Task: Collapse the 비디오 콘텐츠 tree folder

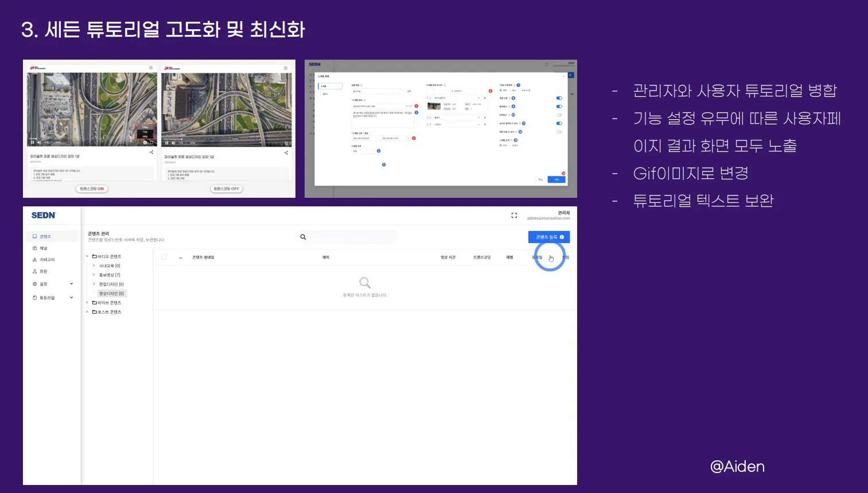Action: click(87, 256)
